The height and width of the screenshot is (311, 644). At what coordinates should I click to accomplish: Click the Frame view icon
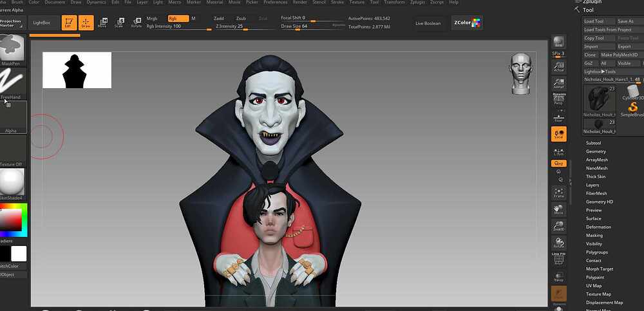point(558,193)
